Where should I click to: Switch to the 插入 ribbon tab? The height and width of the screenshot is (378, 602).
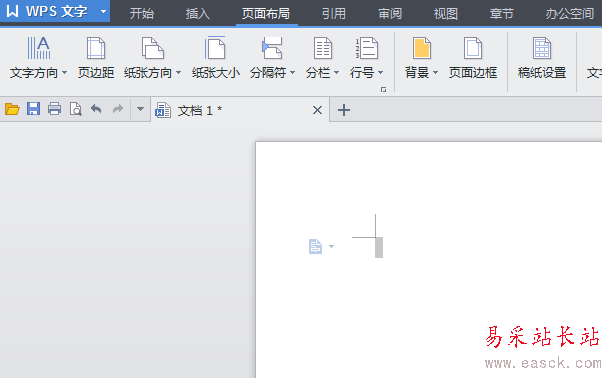click(198, 14)
